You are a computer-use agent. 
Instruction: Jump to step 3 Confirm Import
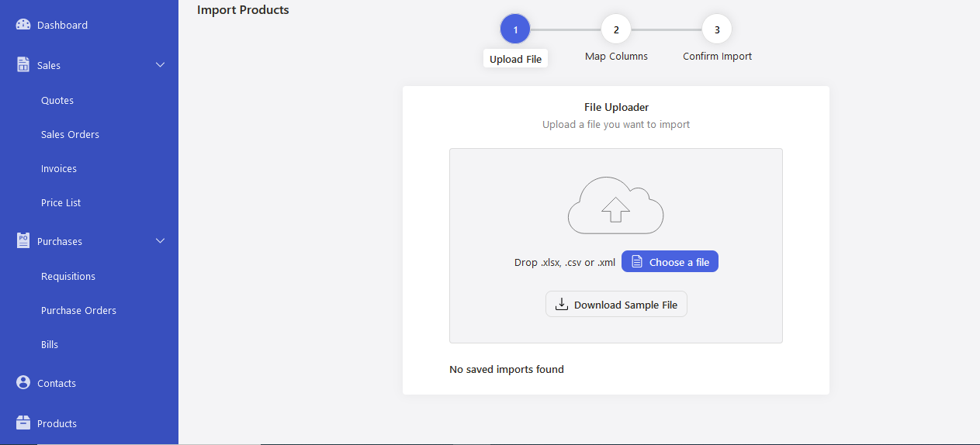[717, 29]
